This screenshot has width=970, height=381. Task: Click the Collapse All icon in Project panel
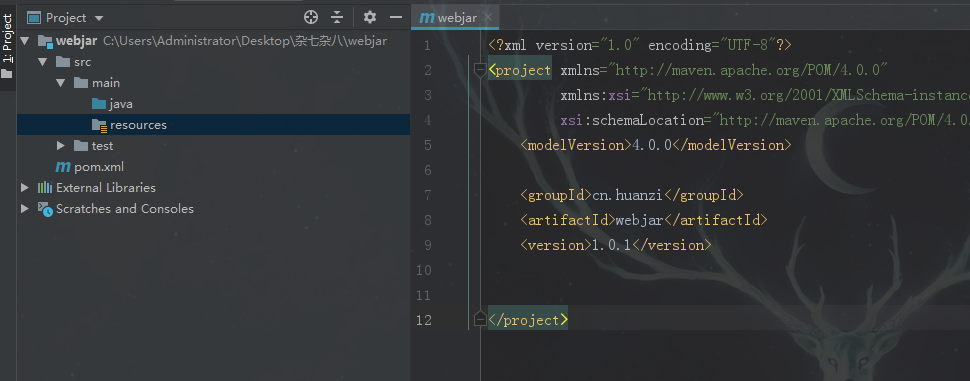[x=337, y=17]
